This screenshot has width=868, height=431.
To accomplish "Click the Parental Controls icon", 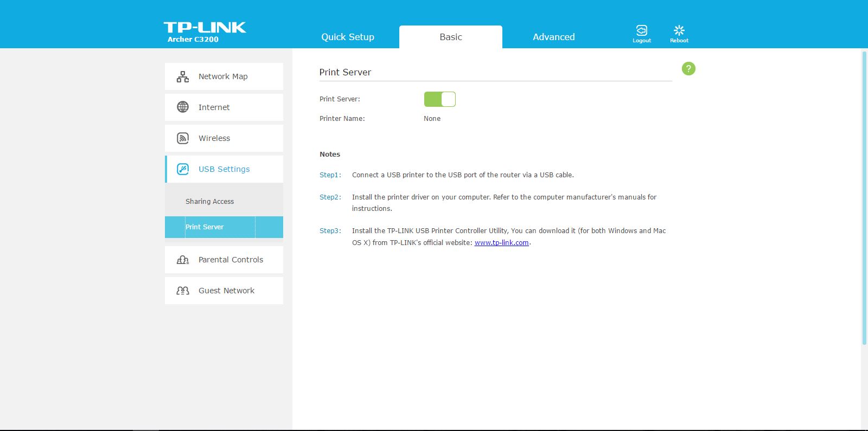I will coord(183,260).
